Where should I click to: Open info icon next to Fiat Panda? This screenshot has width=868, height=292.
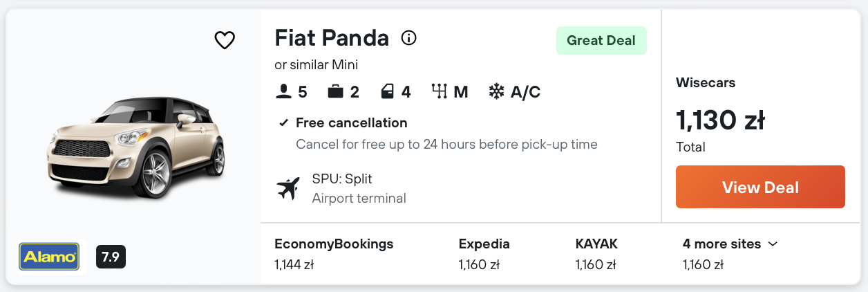click(x=409, y=38)
